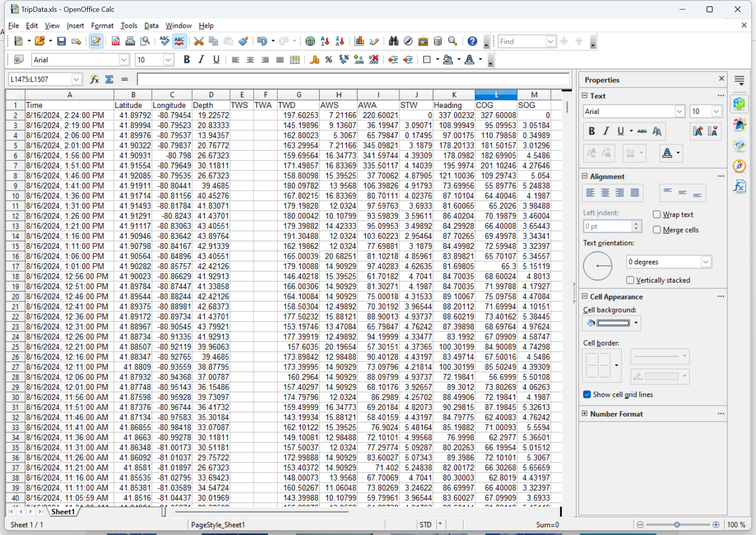The width and height of the screenshot is (756, 535).
Task: Close the Properties sidebar panel
Action: pos(722,79)
